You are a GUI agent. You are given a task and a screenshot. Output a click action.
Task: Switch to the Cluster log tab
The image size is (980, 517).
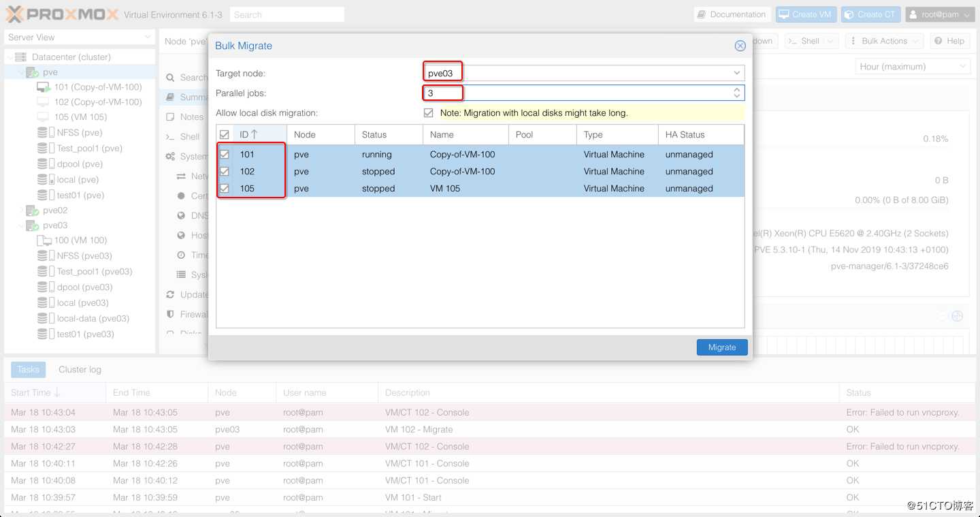pos(80,370)
